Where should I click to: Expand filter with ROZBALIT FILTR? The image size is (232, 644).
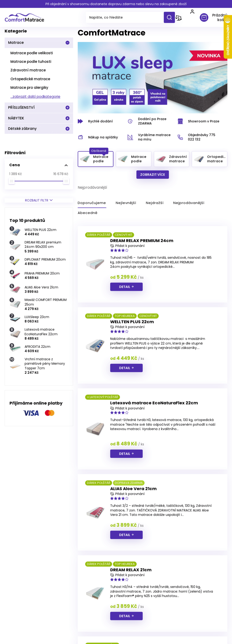39,200
